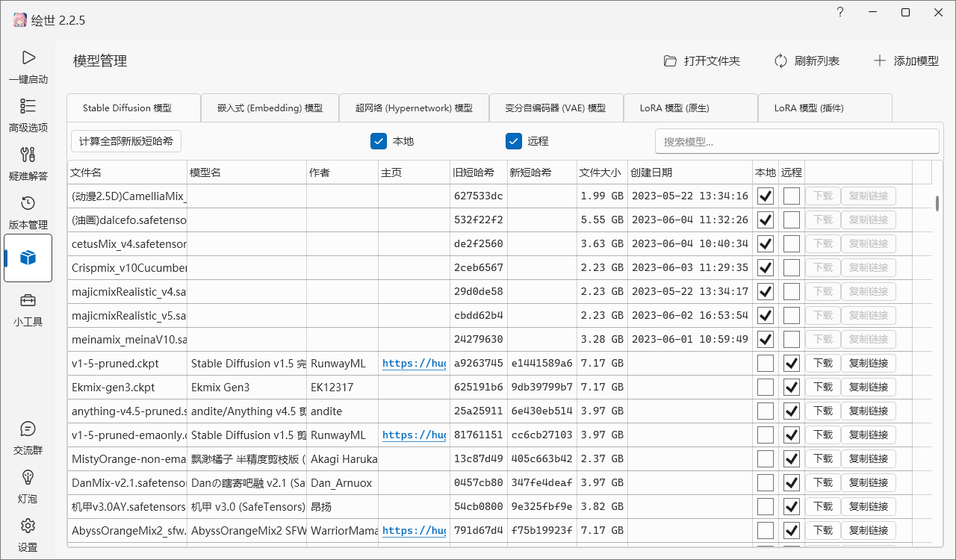Open the homepage link for v1-5-pruned.ckpt

[x=414, y=363]
